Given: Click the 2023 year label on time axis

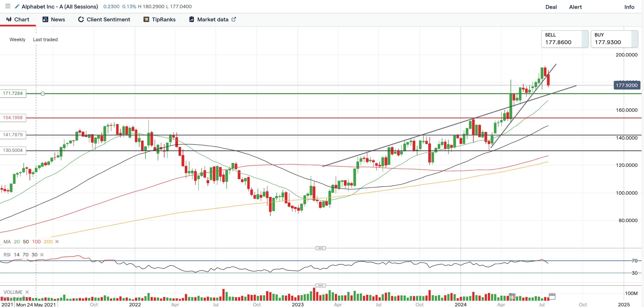Looking at the screenshot, I should point(298,304).
